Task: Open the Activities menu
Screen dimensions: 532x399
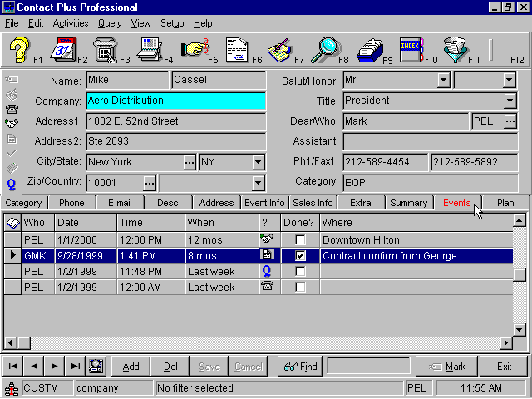Action: click(x=70, y=23)
